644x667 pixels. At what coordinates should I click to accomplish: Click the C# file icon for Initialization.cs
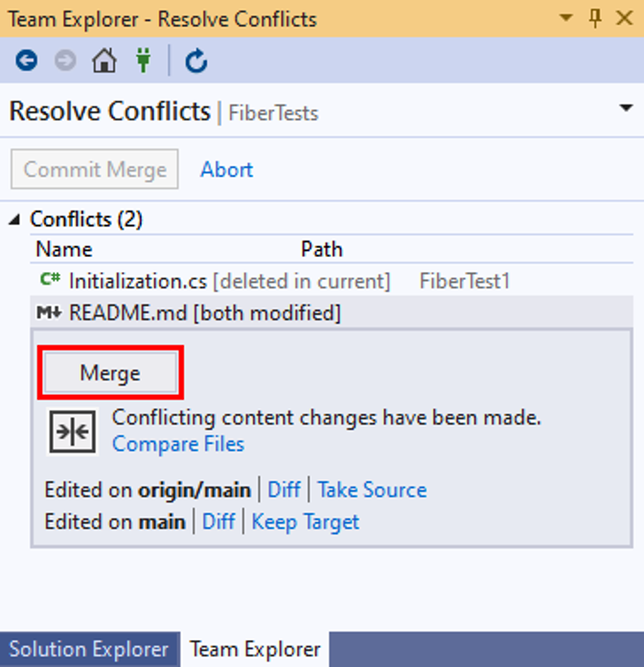click(x=50, y=281)
